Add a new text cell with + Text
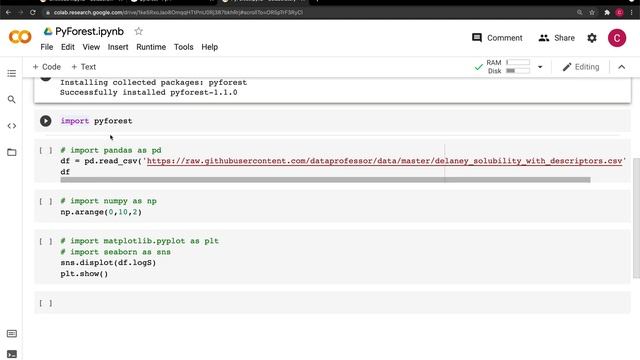This screenshot has height=360, width=640. (84, 67)
